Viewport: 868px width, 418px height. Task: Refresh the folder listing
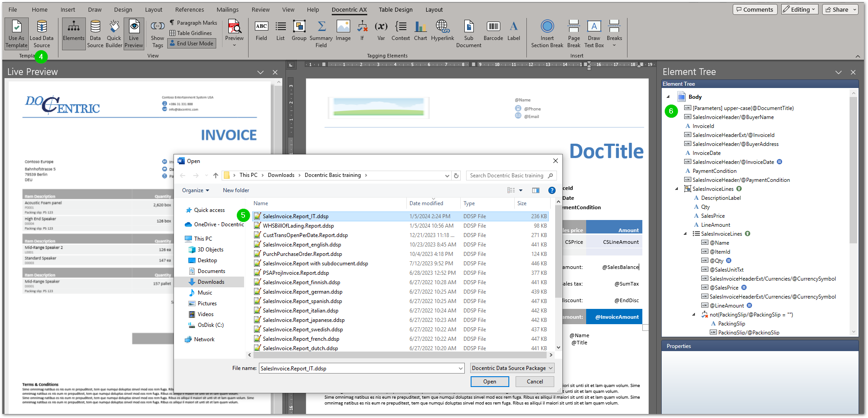click(456, 176)
